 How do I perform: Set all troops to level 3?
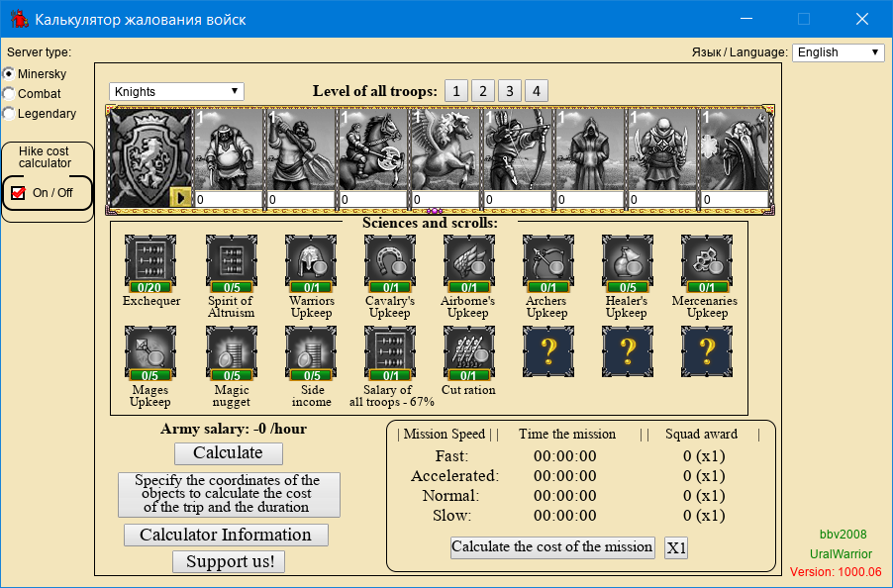(509, 92)
